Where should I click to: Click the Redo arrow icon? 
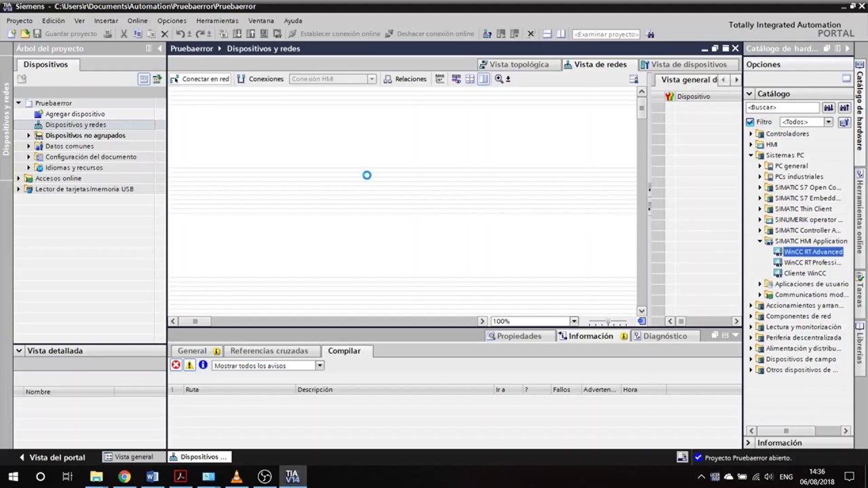coord(200,34)
